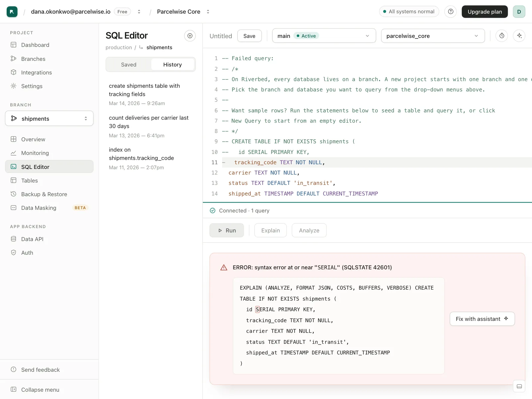Click the Analyze button
This screenshot has height=399, width=532.
pyautogui.click(x=309, y=230)
